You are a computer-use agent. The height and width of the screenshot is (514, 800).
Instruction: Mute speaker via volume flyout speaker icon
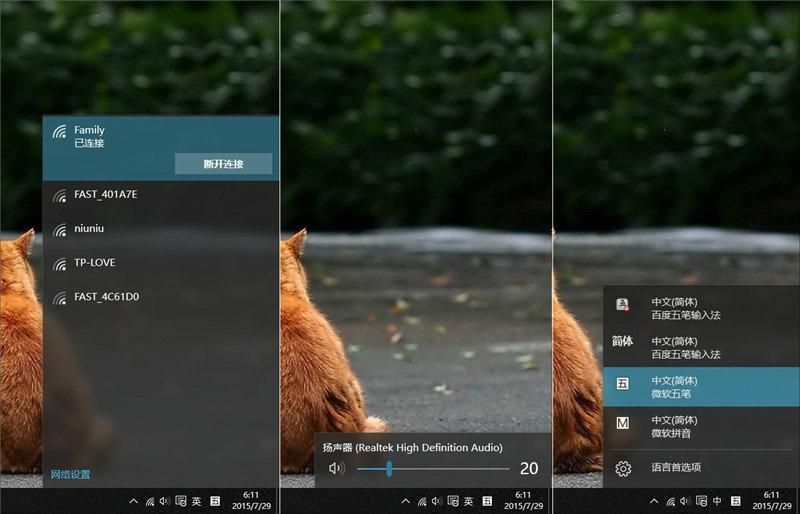(336, 468)
